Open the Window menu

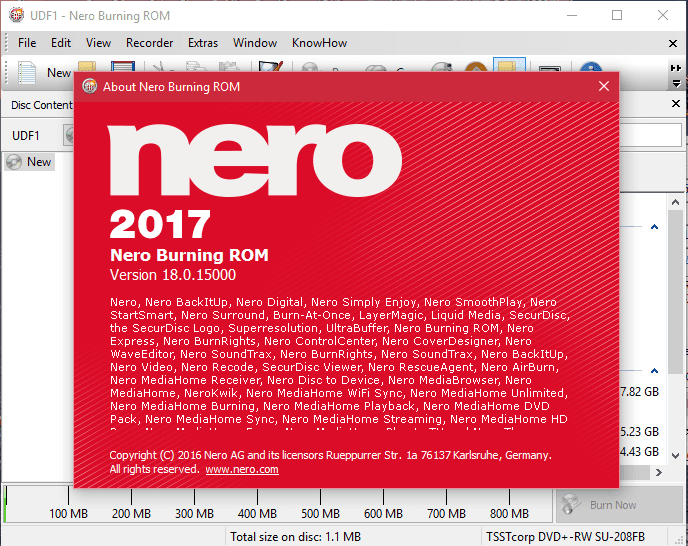pos(255,43)
